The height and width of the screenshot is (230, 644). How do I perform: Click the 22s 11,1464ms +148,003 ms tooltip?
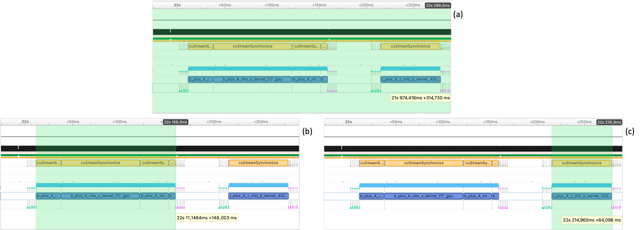coord(206,218)
